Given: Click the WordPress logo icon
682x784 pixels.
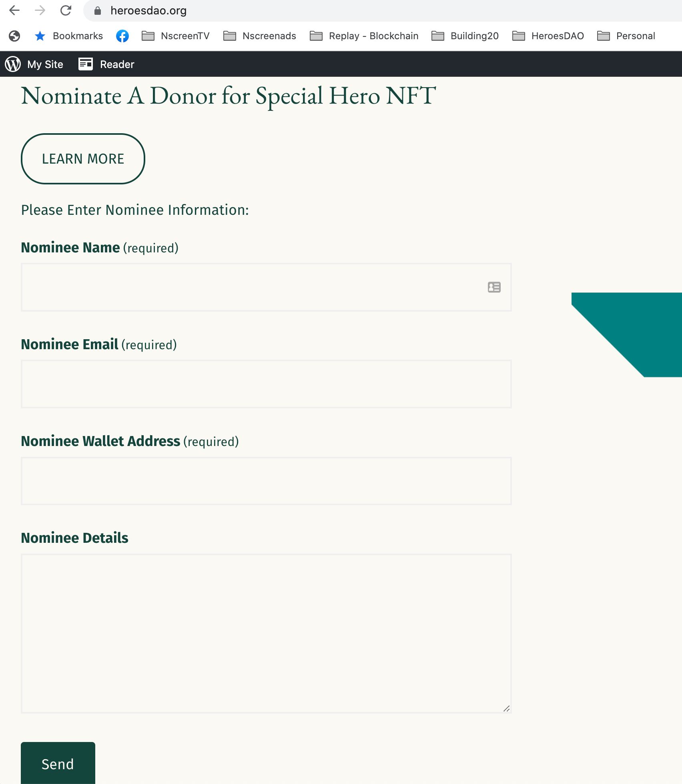Looking at the screenshot, I should click(13, 64).
